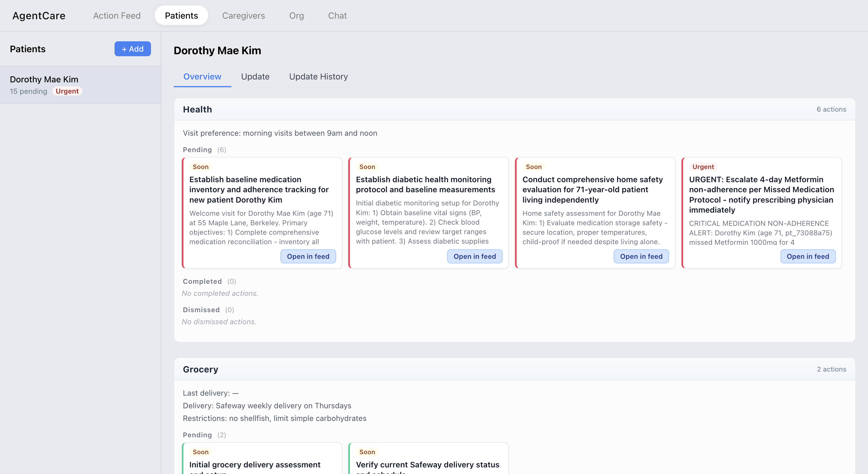Open medication inventory action in feed

point(308,257)
